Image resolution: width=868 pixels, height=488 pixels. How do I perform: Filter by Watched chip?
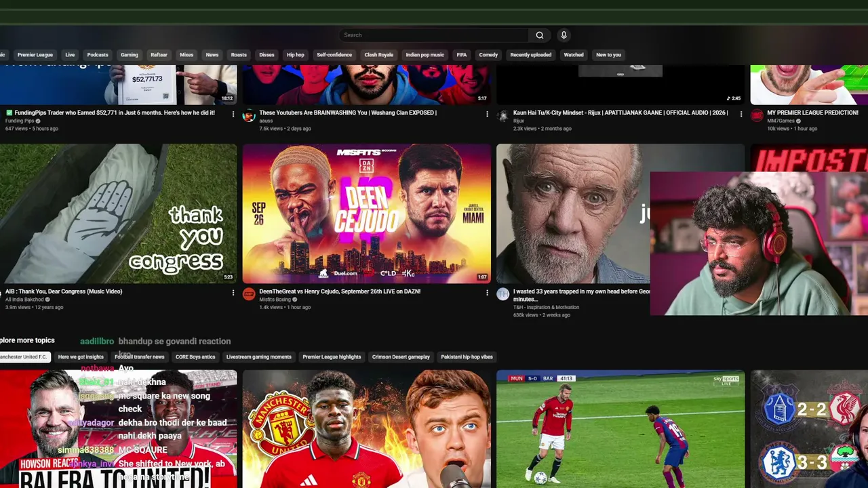[x=574, y=55]
